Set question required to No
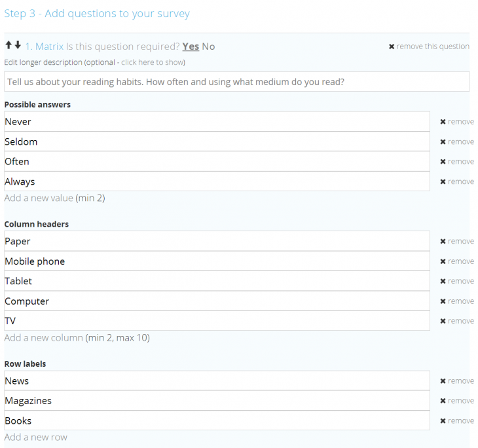The width and height of the screenshot is (478, 448). point(208,47)
